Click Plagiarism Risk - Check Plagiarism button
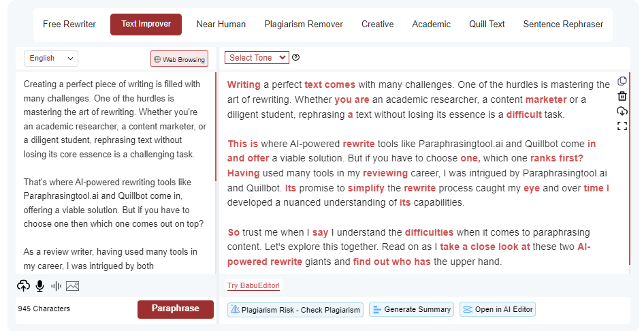The height and width of the screenshot is (331, 644). 295,310
